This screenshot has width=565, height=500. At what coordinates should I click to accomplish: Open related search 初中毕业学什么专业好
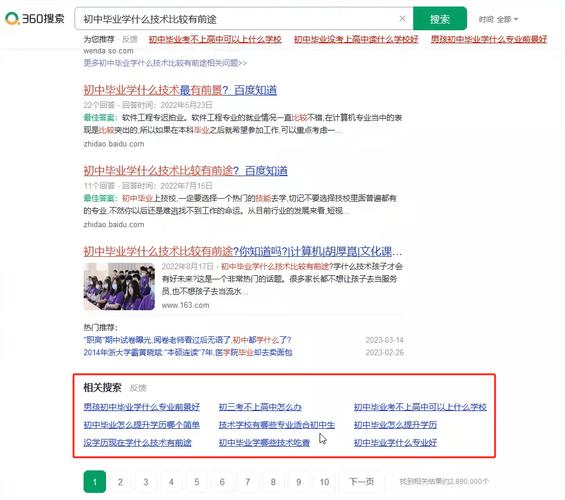point(395,442)
